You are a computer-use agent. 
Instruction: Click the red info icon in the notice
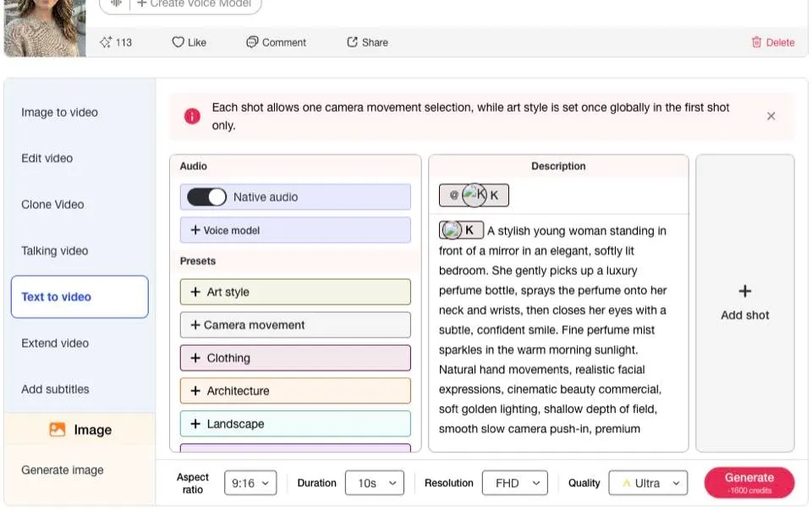point(192,116)
